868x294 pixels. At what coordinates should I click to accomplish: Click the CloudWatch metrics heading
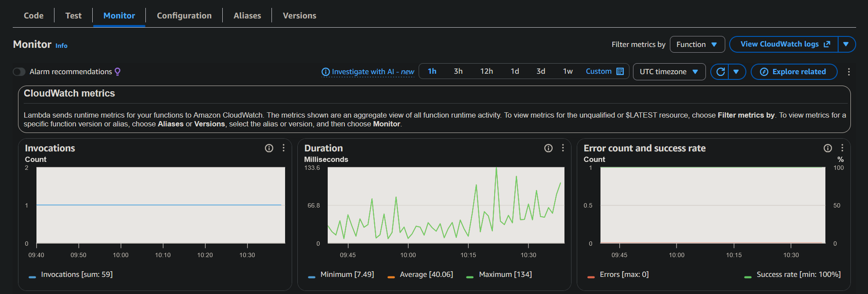click(x=69, y=93)
